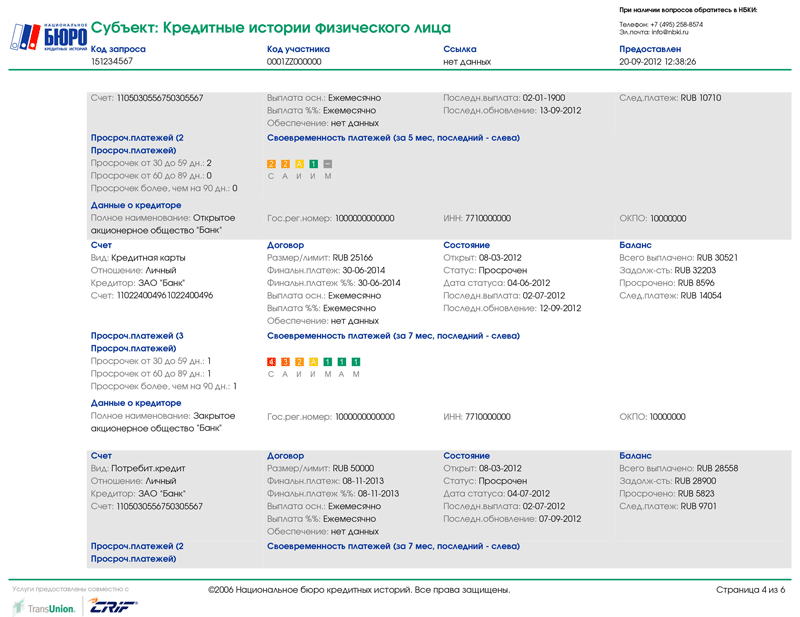The image size is (800, 617).
Task: Select overdue amount RUB 8596
Action: (696, 283)
